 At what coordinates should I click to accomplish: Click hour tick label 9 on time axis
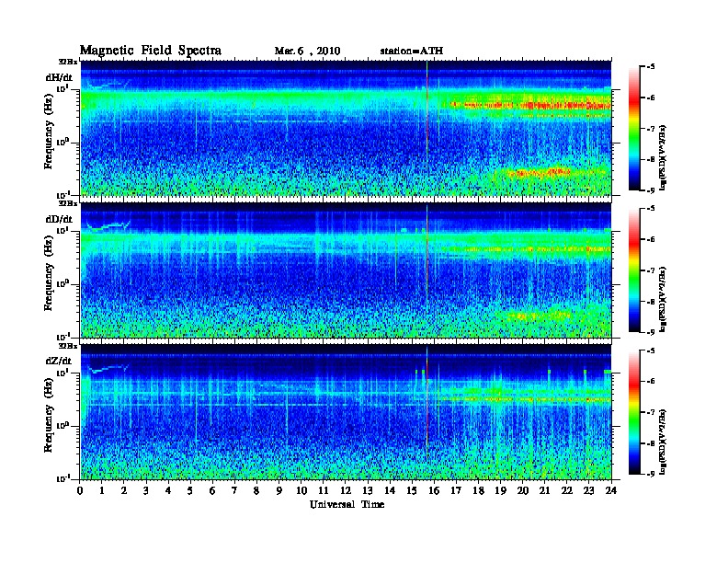(x=279, y=490)
